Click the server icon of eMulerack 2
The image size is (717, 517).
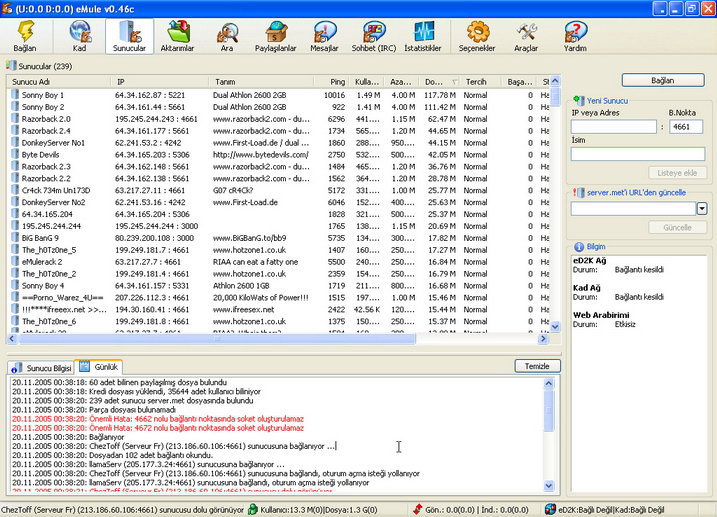pyautogui.click(x=15, y=261)
